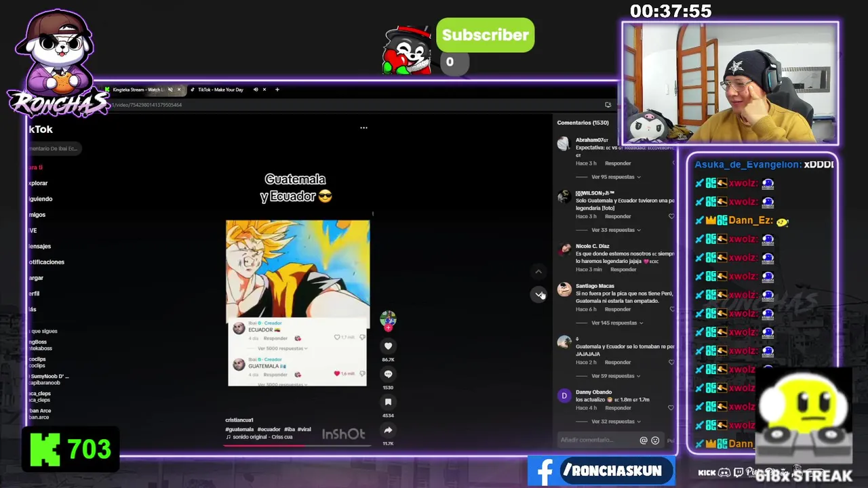The width and height of the screenshot is (868, 488).
Task: Open the Mensajes sidebar item
Action: pos(39,246)
